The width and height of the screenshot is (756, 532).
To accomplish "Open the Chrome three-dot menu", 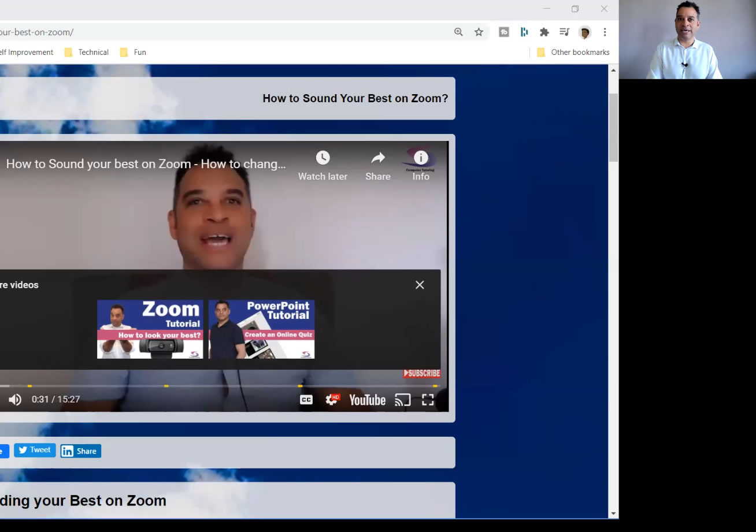I will 605,32.
